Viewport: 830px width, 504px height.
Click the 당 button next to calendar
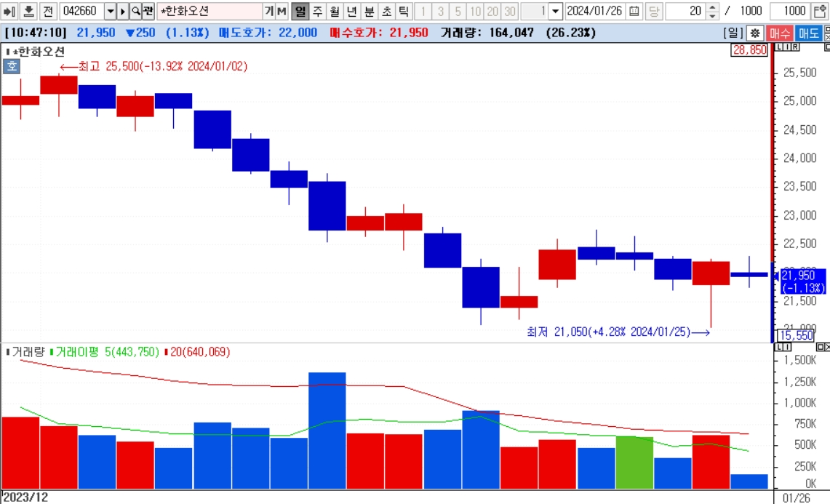(654, 11)
